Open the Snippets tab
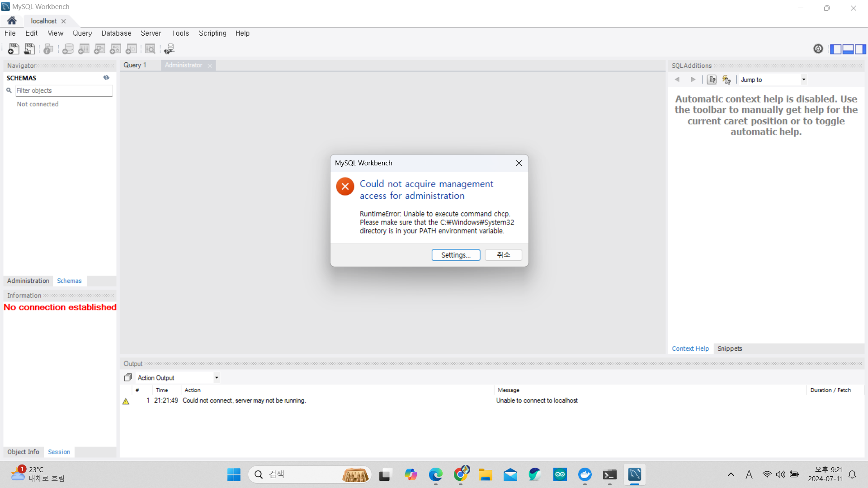Screen dimensions: 868x488 [x=730, y=348]
